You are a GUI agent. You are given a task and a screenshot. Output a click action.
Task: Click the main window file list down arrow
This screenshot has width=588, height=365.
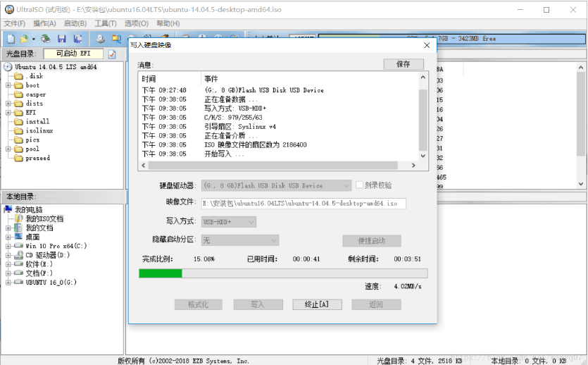[581, 184]
